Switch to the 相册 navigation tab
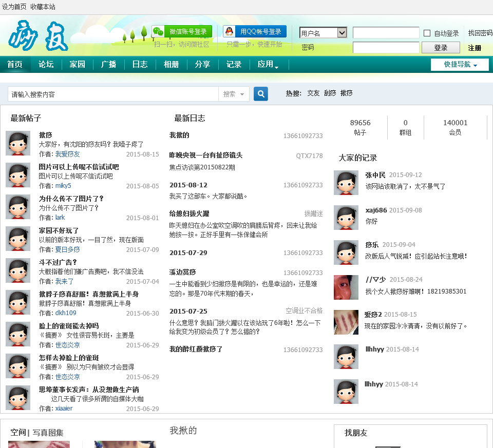Screen dimensions: 493x448 pos(171,65)
